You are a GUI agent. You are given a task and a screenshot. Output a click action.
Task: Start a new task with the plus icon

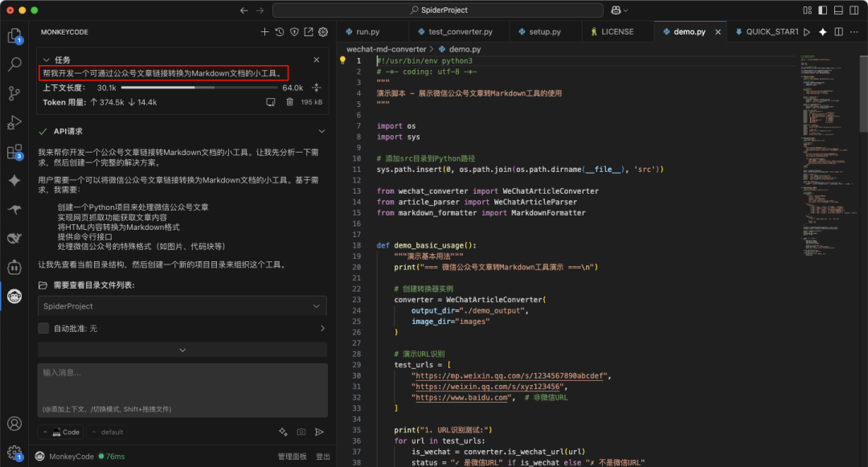coord(264,32)
